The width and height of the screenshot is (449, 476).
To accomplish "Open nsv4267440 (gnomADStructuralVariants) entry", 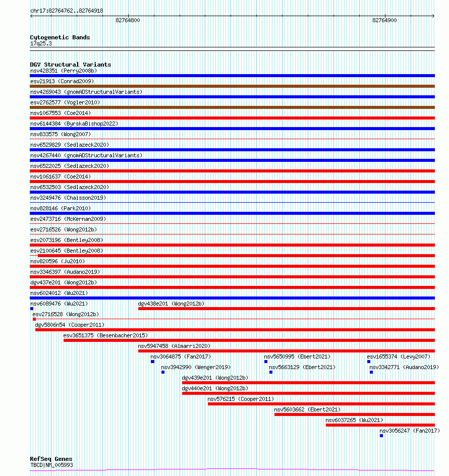I will [86, 155].
